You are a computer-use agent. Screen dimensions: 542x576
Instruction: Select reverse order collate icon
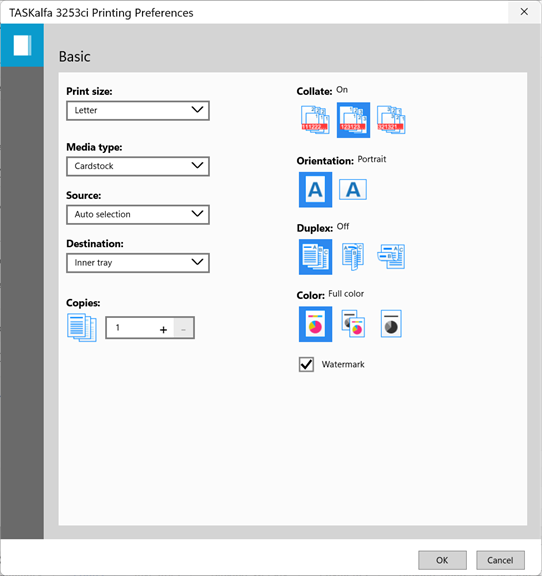391,120
